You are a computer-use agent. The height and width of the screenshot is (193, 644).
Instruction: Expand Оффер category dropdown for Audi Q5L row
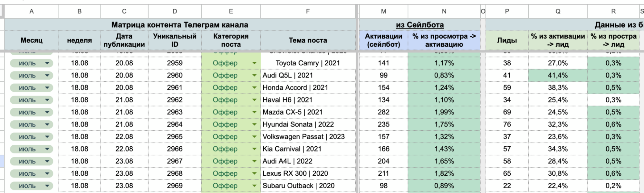(255, 75)
